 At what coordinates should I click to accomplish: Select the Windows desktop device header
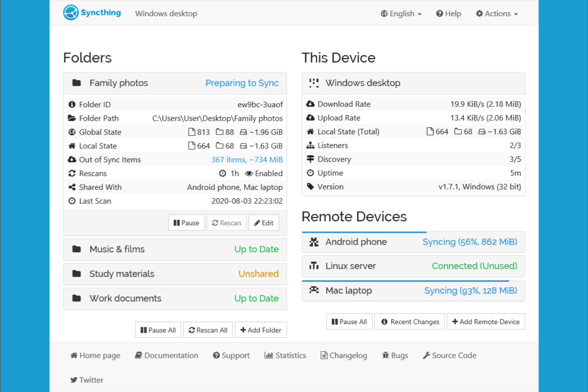click(363, 83)
